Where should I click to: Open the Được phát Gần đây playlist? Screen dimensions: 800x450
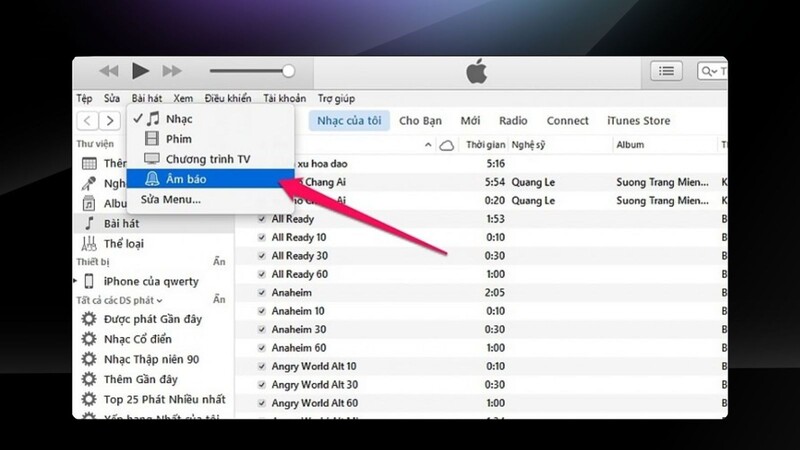pos(153,319)
